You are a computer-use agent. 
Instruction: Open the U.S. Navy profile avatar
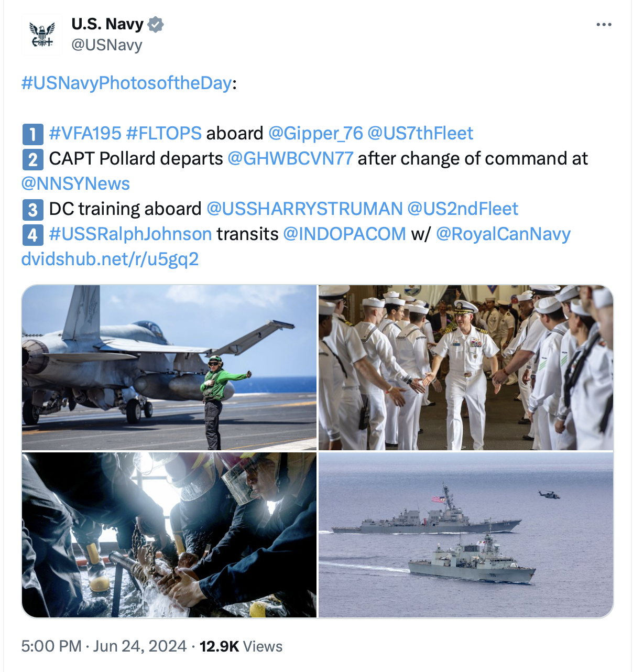point(42,35)
